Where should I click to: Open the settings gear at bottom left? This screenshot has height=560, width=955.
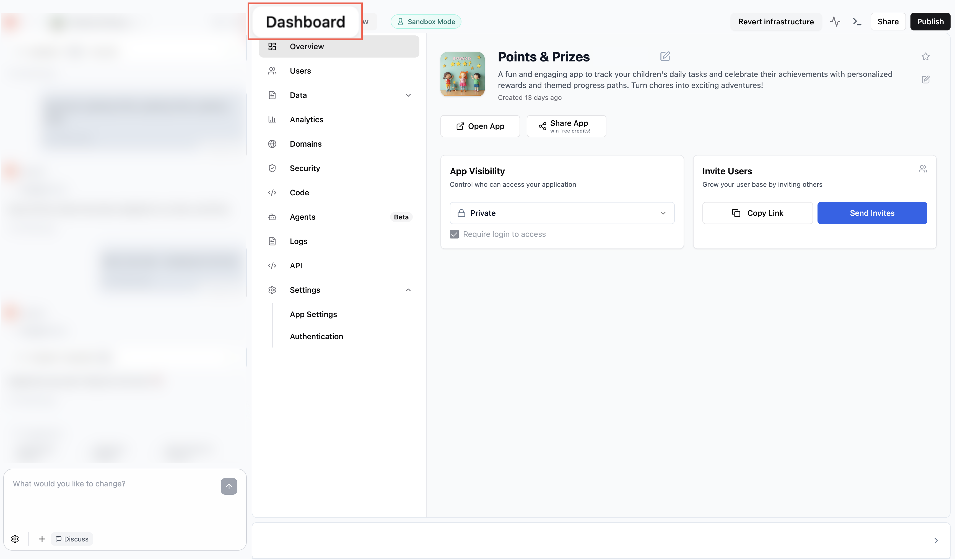(15, 539)
